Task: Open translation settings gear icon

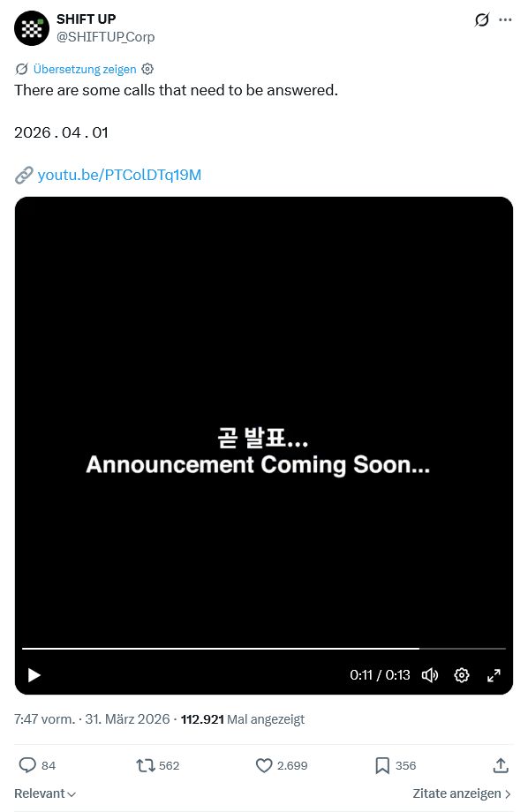Action: [x=147, y=69]
